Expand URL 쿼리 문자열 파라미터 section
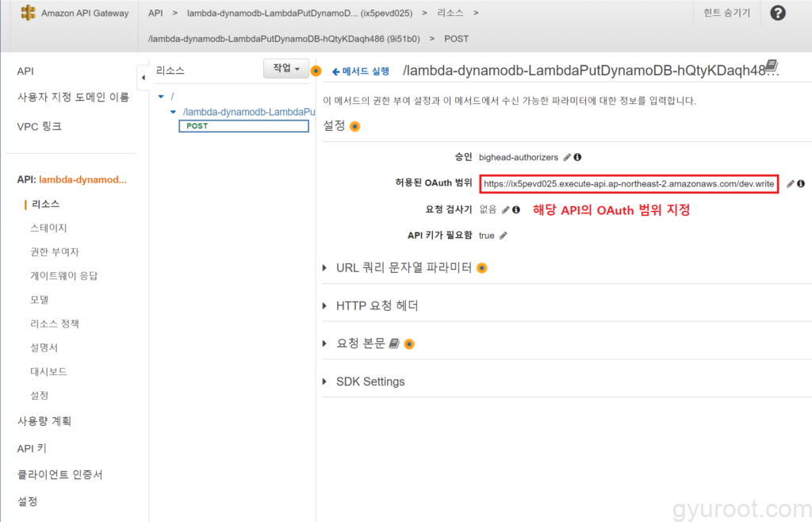The width and height of the screenshot is (812, 522). [x=325, y=268]
